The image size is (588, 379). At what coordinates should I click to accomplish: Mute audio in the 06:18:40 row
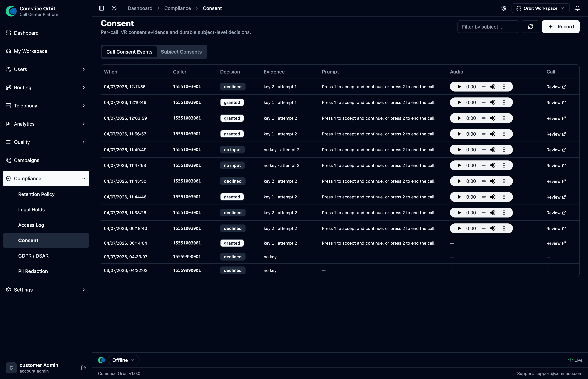pyautogui.click(x=493, y=228)
